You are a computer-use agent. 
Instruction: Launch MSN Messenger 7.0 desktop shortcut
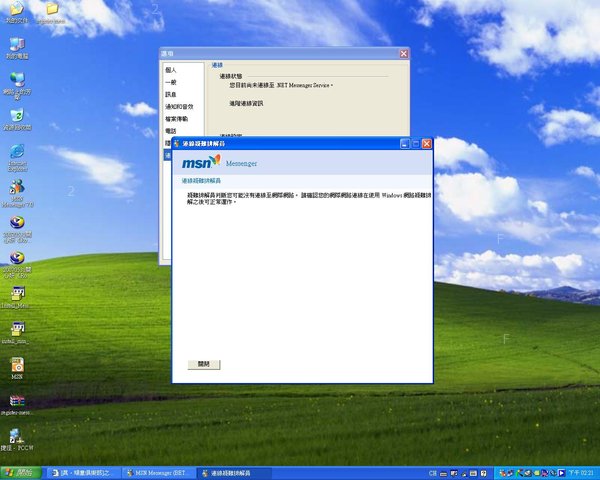coord(17,193)
